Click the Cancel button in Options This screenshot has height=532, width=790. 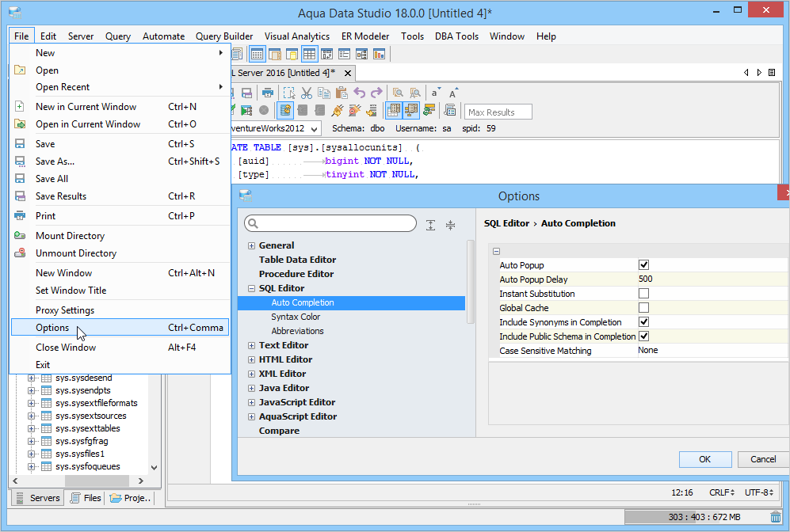point(763,459)
